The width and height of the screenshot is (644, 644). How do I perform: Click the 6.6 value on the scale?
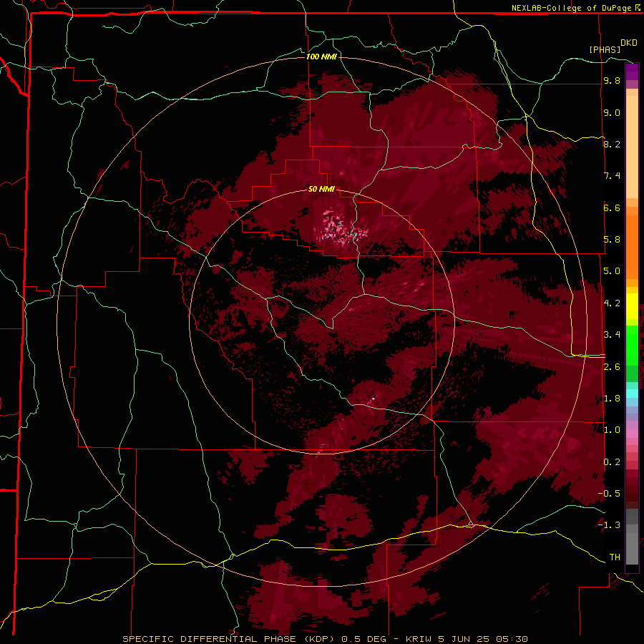(612, 208)
